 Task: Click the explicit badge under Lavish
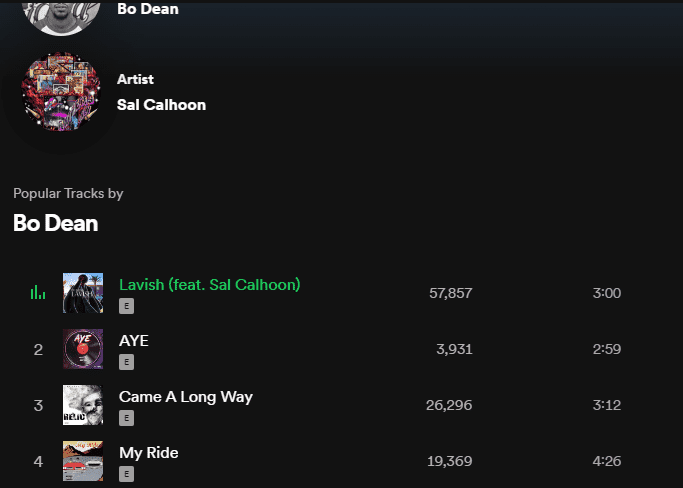(x=126, y=306)
